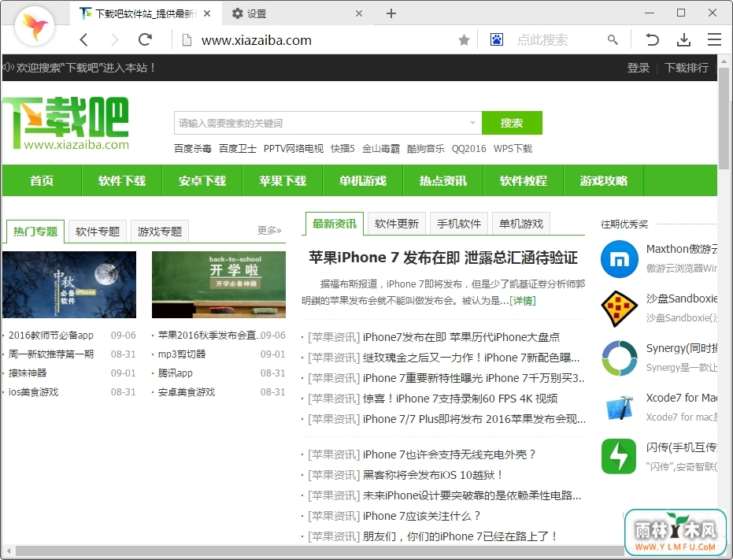
Task: Open the 中秋必备软件 thumbnail
Action: pos(69,284)
